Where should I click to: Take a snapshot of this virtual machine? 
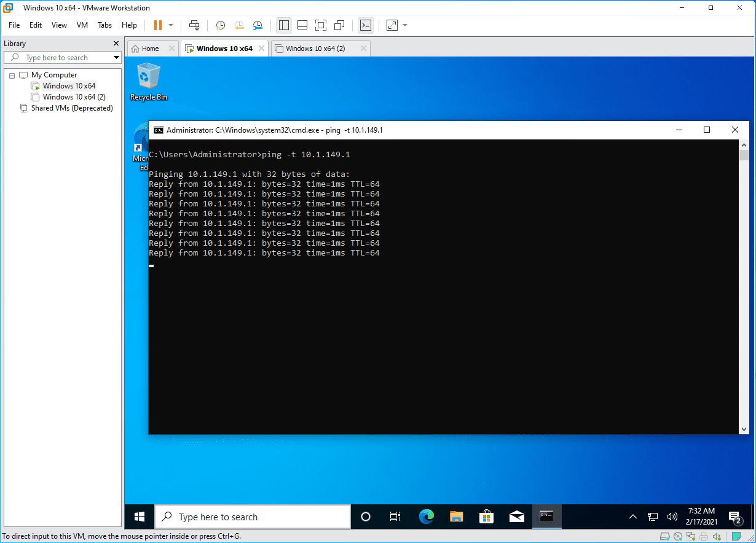click(x=220, y=25)
